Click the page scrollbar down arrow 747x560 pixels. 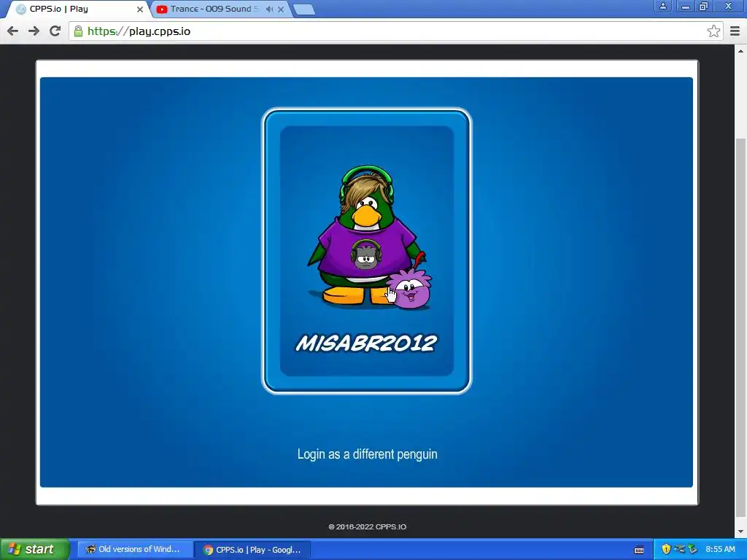(741, 532)
